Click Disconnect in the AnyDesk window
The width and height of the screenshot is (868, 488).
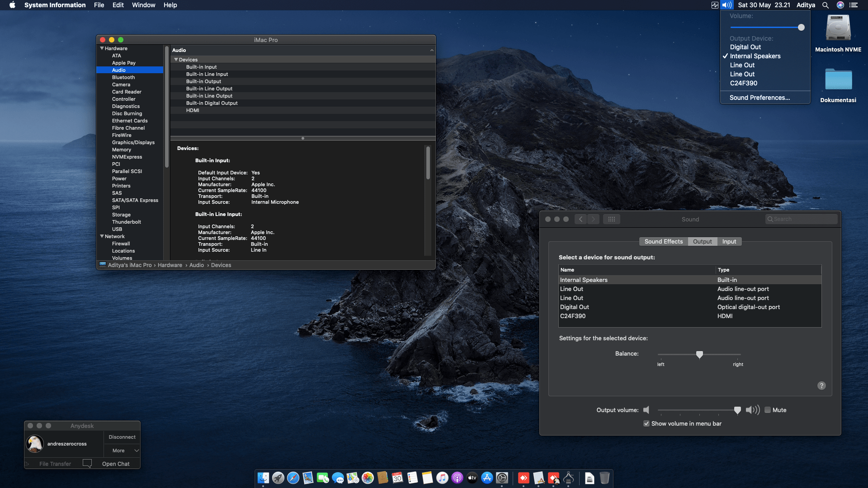tap(122, 437)
